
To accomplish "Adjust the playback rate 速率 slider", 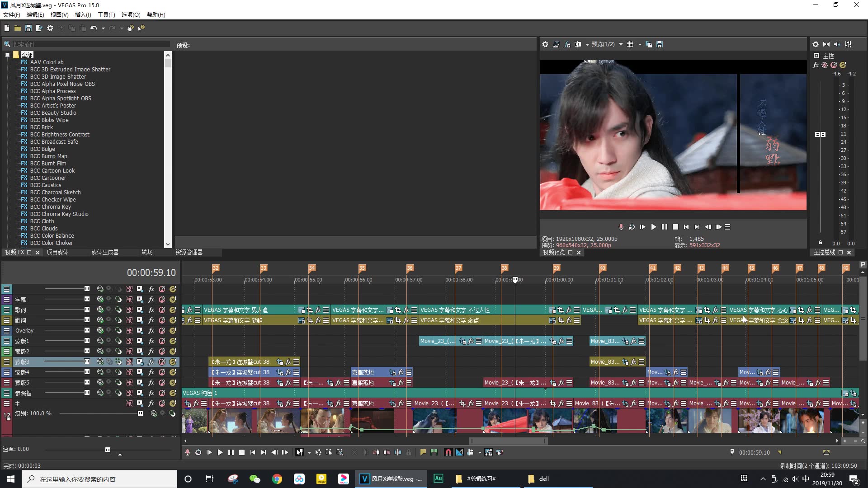I will click(108, 450).
